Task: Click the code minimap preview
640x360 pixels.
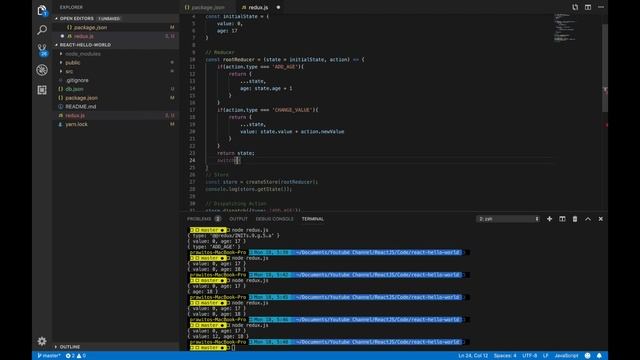Action: tap(564, 27)
